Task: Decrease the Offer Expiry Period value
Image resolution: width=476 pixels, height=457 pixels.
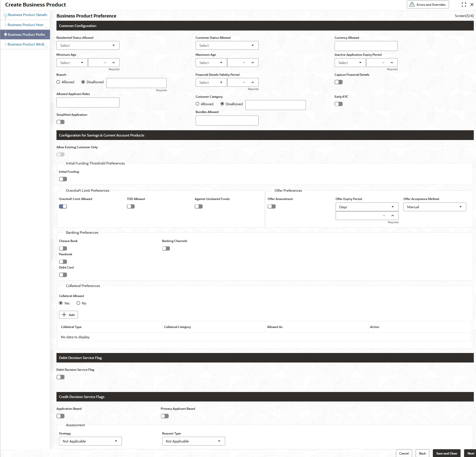Action: tap(384, 216)
